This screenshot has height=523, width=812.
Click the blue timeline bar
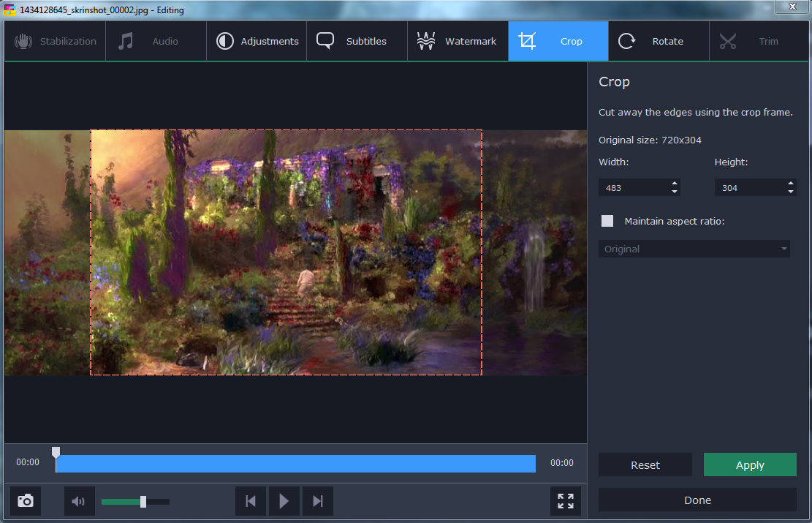[296, 464]
